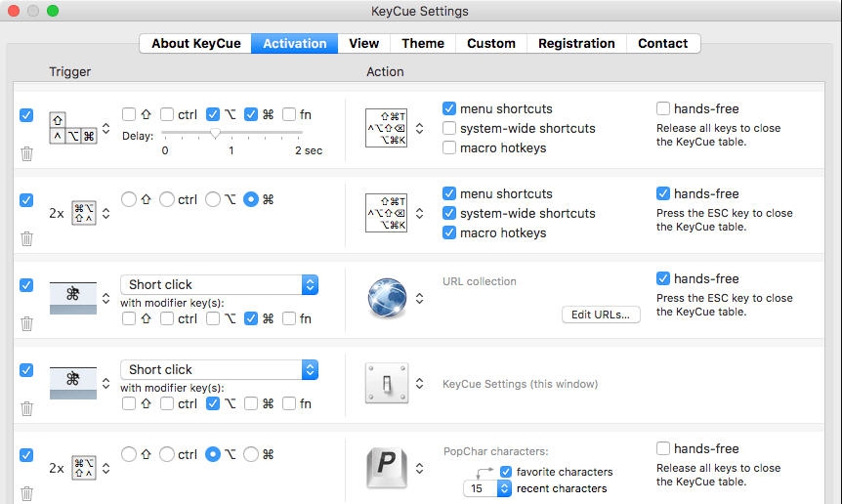Disable macro hotkeys in the second row
This screenshot has width=842, height=504.
(x=449, y=232)
